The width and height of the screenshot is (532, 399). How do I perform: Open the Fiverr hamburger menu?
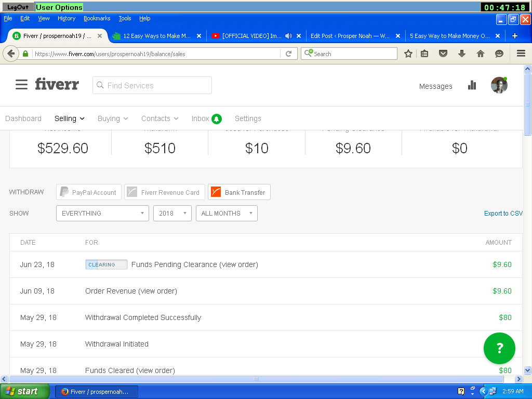pos(21,85)
